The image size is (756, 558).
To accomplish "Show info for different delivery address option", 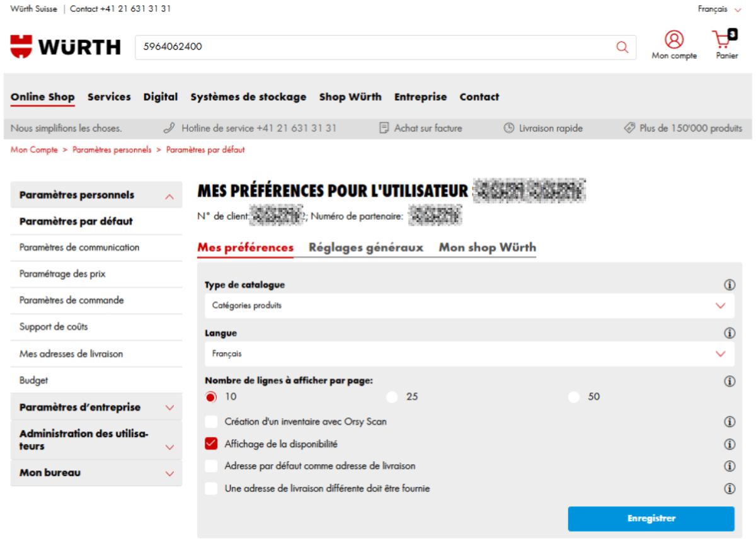I will (x=730, y=489).
